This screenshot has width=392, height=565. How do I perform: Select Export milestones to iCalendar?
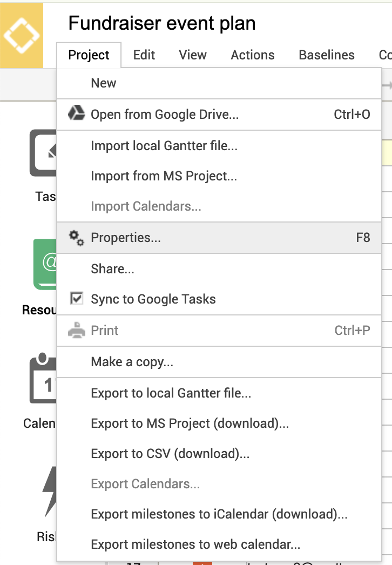(219, 514)
